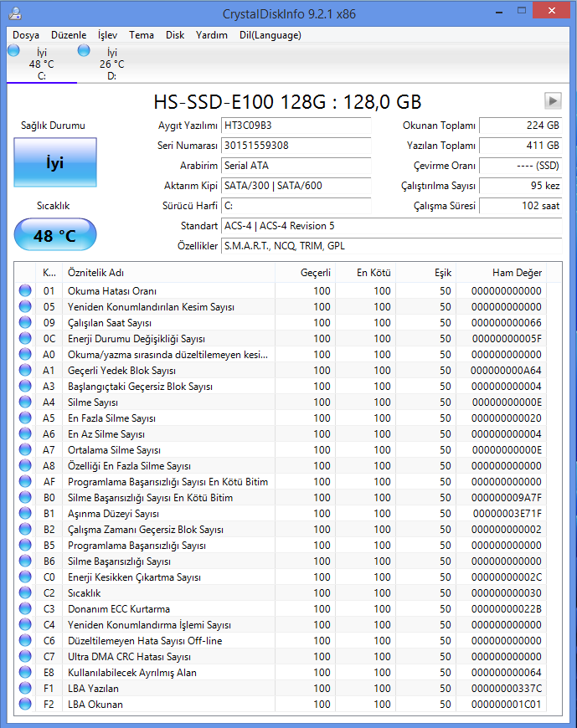Click the Okunan Toplamı value 224 GB

coord(520,126)
